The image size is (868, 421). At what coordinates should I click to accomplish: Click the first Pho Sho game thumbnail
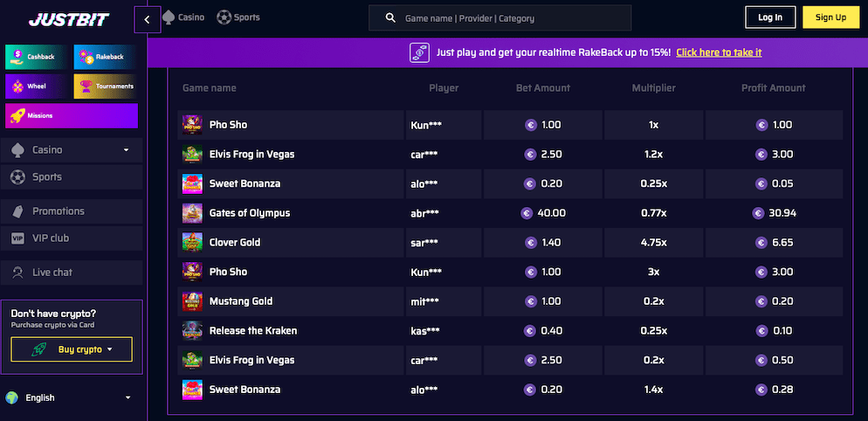tap(192, 125)
